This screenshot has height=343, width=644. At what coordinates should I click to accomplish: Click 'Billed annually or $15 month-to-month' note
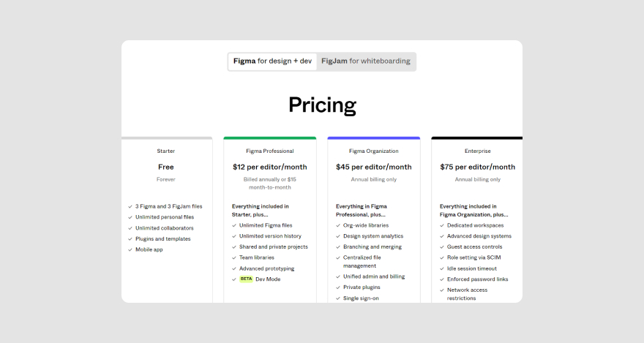click(270, 184)
